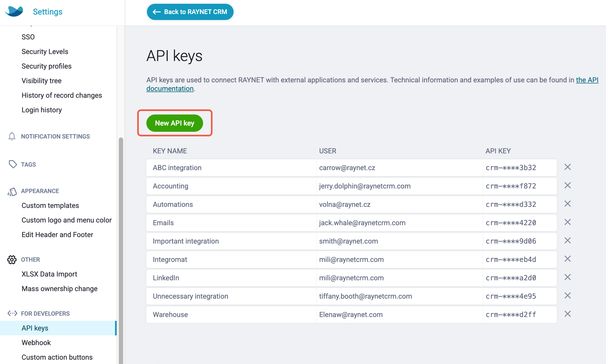This screenshot has width=606, height=364.
Task: Click API key ending f872
Action: tap(511, 186)
